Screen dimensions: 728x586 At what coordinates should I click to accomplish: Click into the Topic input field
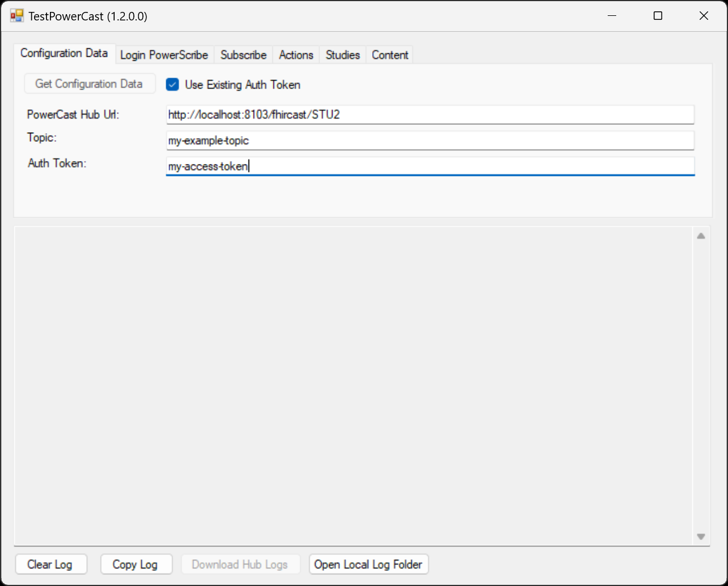[430, 140]
